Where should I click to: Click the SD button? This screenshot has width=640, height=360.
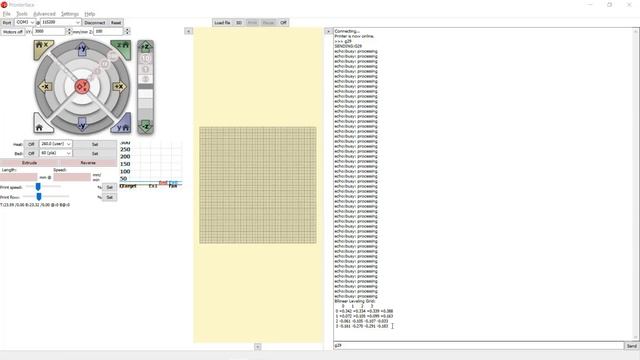tap(239, 22)
